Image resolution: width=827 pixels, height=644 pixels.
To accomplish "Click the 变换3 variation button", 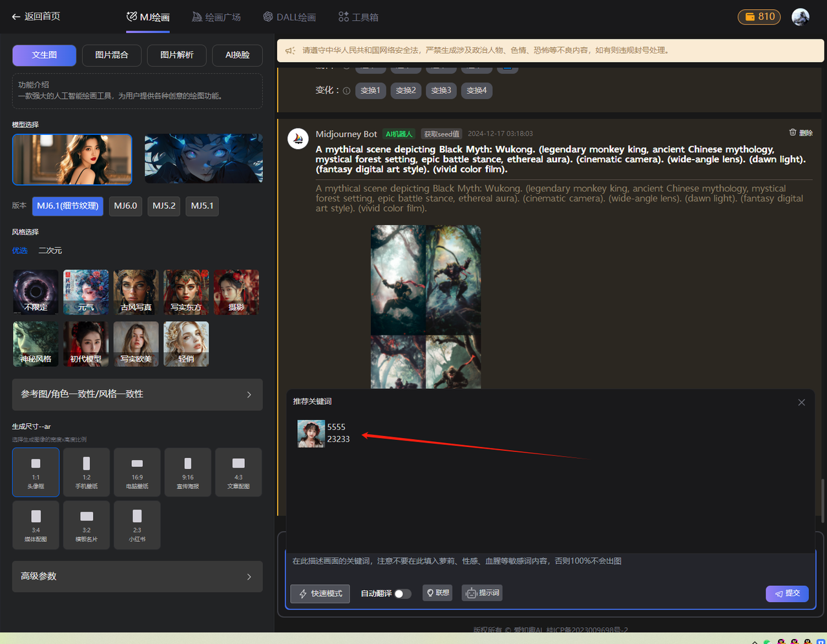I will [441, 90].
